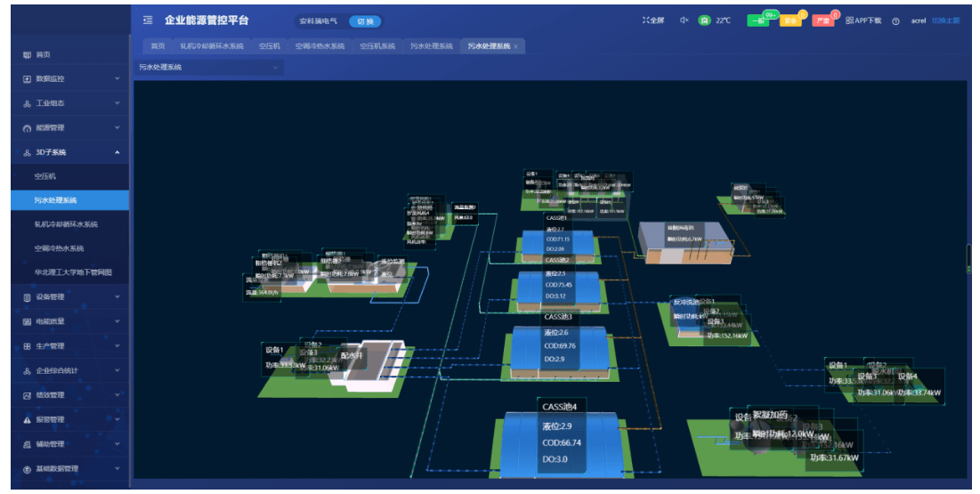Click the 电能质量 sidebar icon
Viewport: 980px width, 494px height.
27,321
